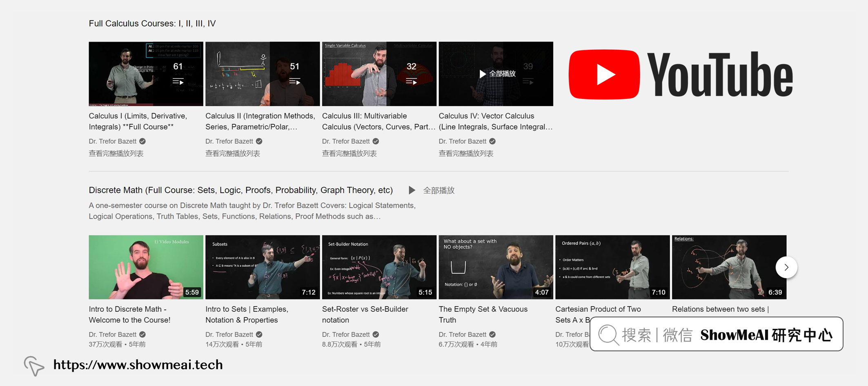Open Ordered Pairs video thumbnail

612,267
